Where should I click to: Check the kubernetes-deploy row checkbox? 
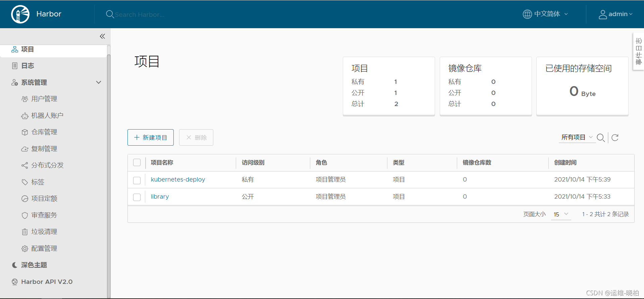point(137,180)
